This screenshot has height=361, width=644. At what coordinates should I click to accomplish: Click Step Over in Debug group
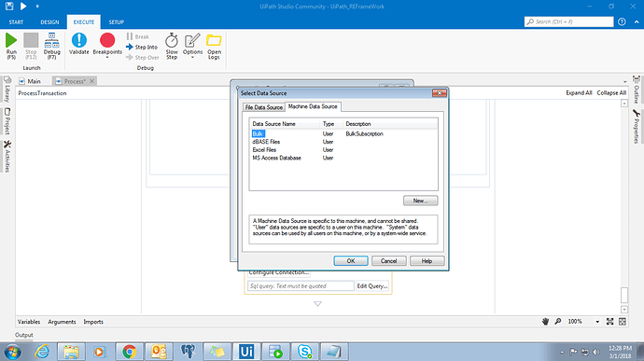[143, 58]
